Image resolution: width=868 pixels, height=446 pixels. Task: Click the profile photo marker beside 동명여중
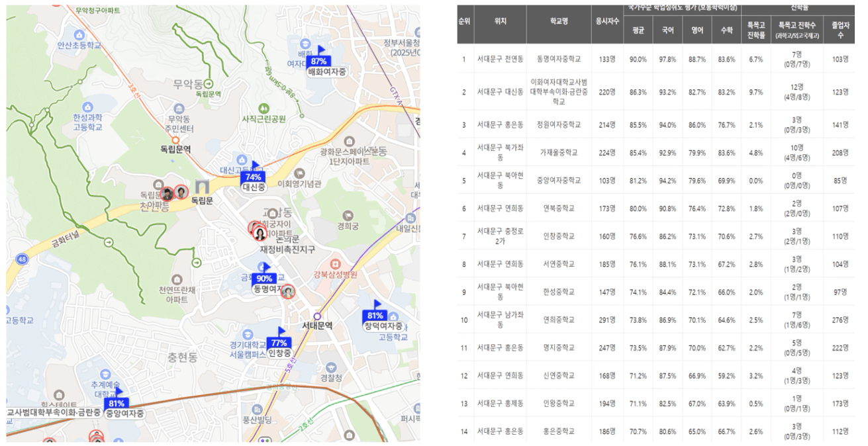pyautogui.click(x=287, y=291)
